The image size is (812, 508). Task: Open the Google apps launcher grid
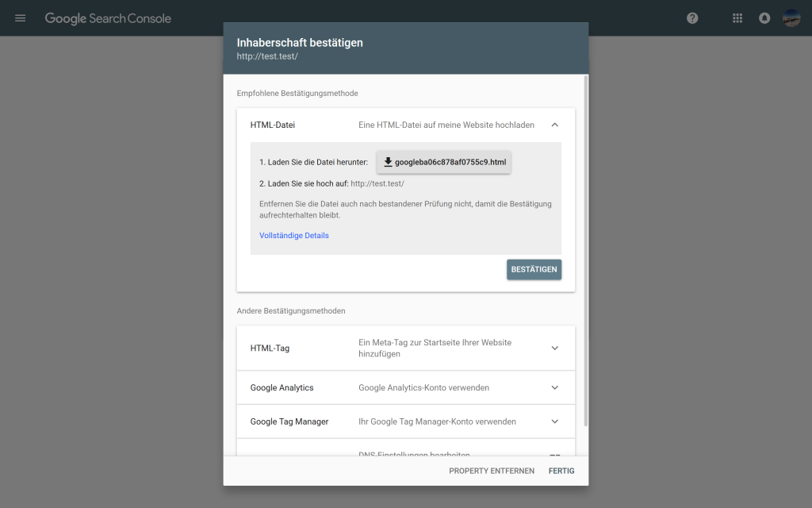(x=737, y=17)
